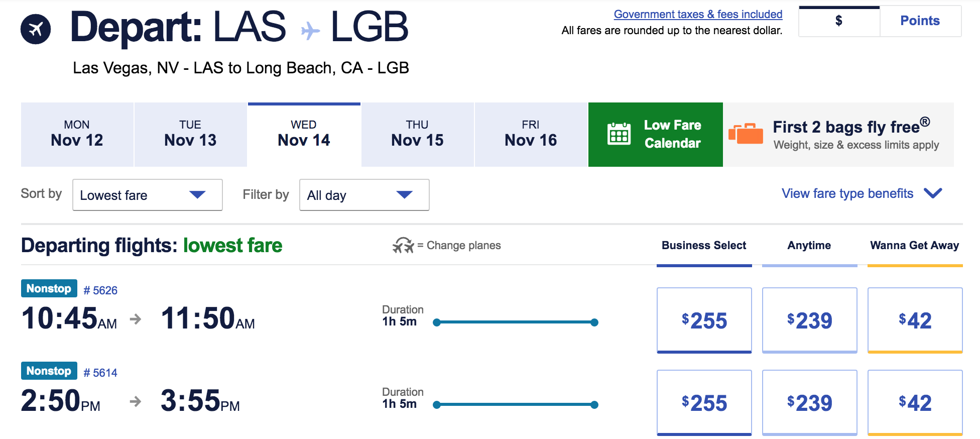Click the calendar icon on Low Fare Calendar
Viewport: 980px width, 439px height.
619,134
